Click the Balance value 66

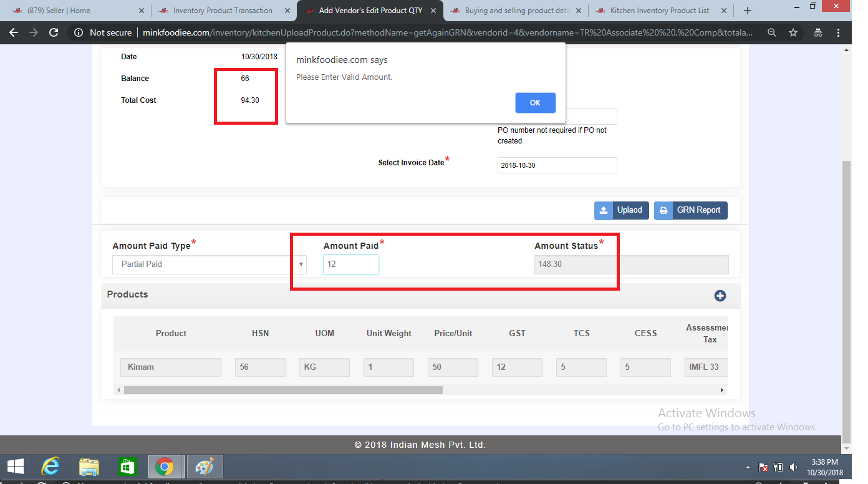[245, 79]
